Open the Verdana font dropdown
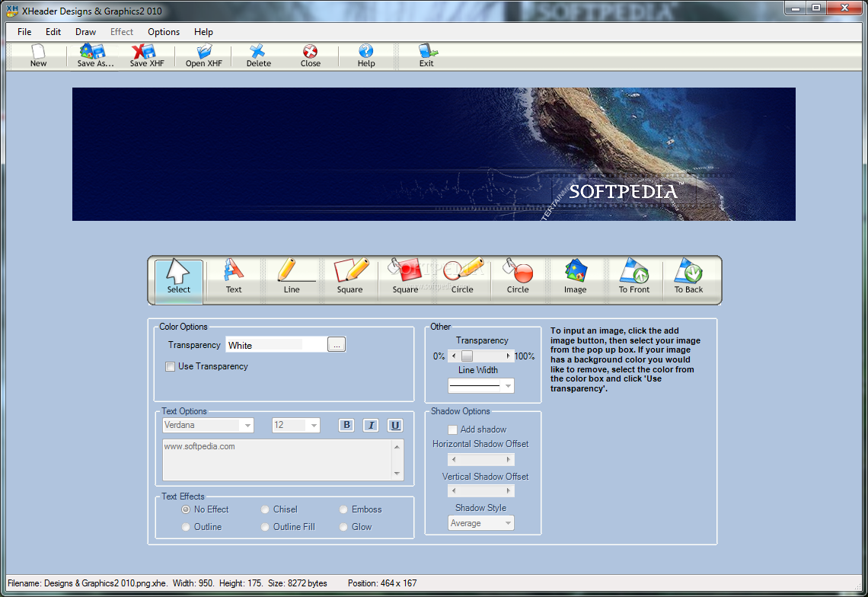 point(247,426)
